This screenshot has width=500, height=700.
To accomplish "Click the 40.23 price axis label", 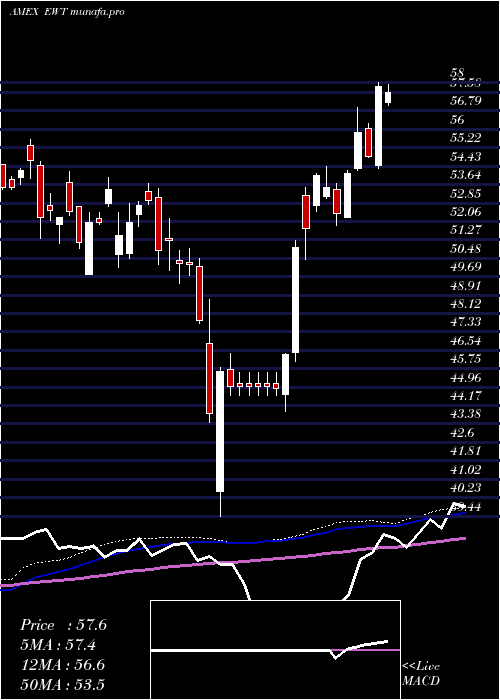I will [x=466, y=488].
